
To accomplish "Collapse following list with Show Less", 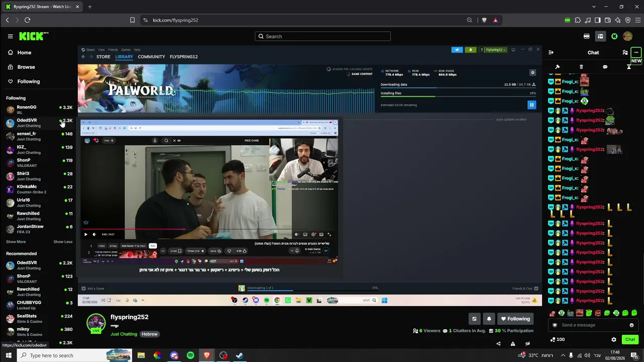I will (x=63, y=242).
